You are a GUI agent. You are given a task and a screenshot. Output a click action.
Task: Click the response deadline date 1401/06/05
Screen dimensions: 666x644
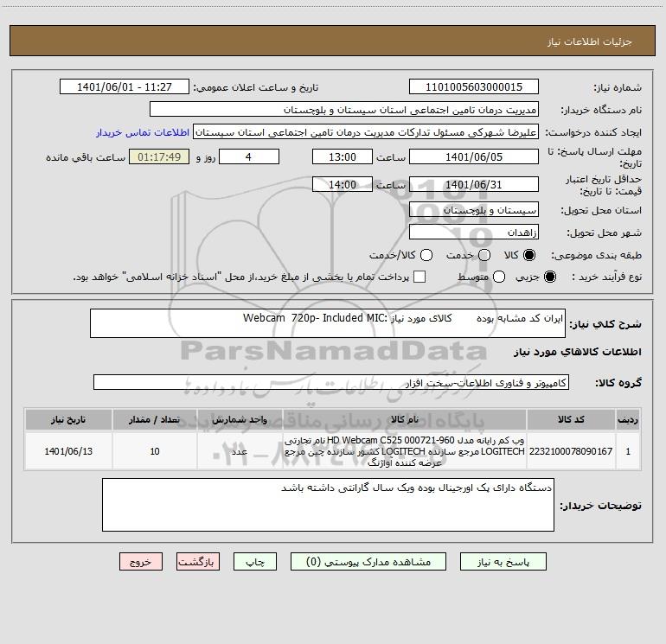[474, 156]
